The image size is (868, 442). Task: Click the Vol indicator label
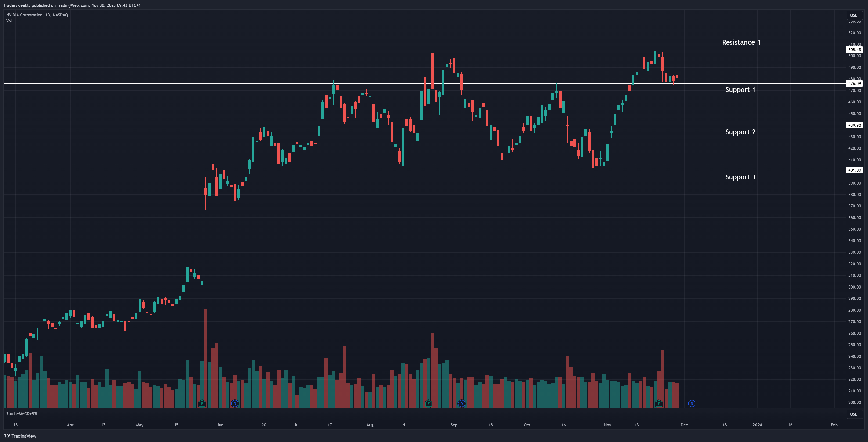coord(9,21)
